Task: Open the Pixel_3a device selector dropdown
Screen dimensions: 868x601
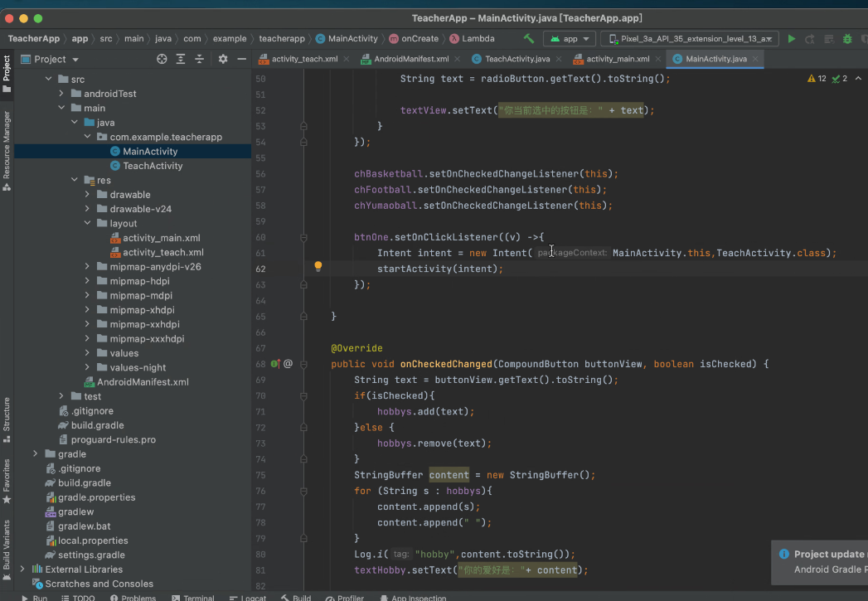Action: tap(691, 38)
